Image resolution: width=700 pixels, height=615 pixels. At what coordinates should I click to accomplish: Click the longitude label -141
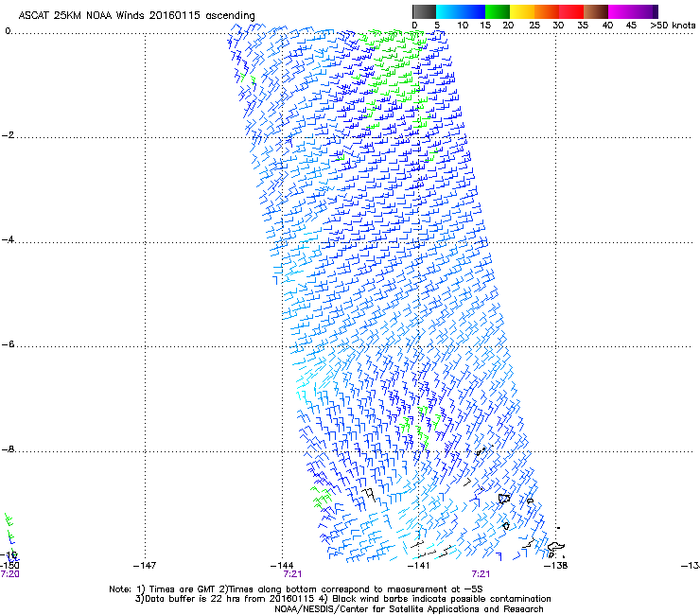(x=419, y=566)
